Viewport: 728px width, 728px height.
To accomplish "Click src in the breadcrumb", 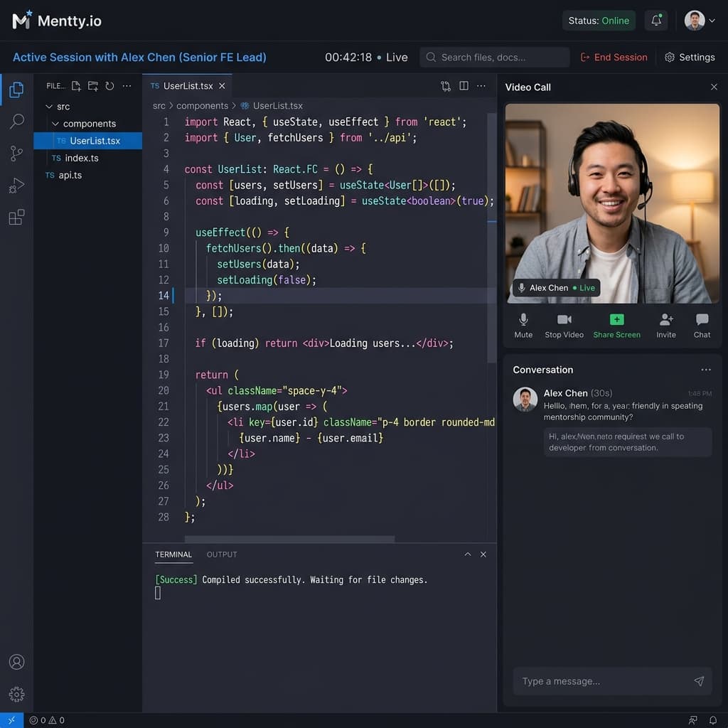I will tap(159, 106).
